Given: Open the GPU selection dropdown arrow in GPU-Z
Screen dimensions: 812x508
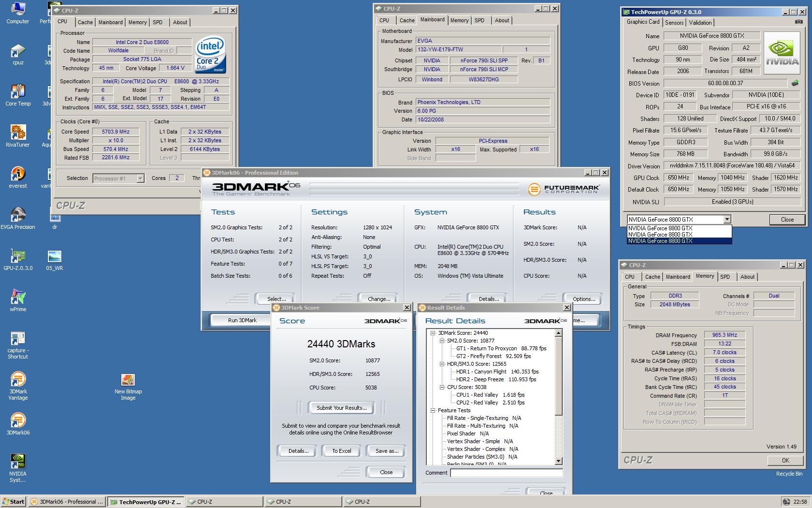Looking at the screenshot, I should (726, 220).
